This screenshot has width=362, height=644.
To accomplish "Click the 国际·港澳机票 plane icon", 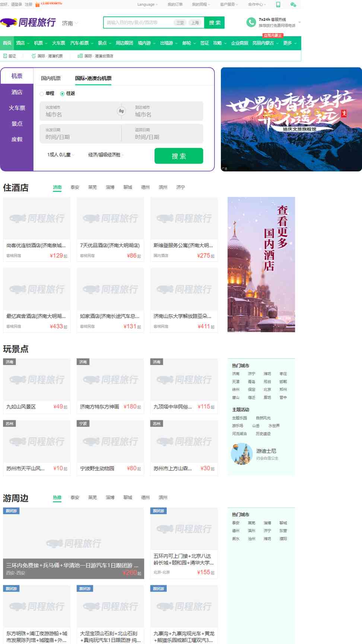I will point(34,56).
